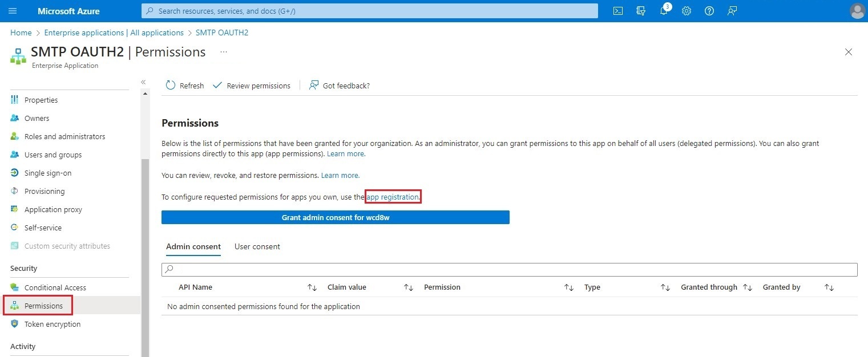Screen dimensions: 868x357
Task: Click the hamburger portal menu
Action: [13, 11]
